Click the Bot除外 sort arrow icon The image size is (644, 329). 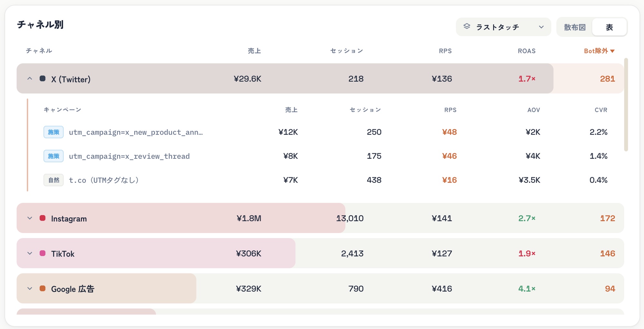pos(612,51)
